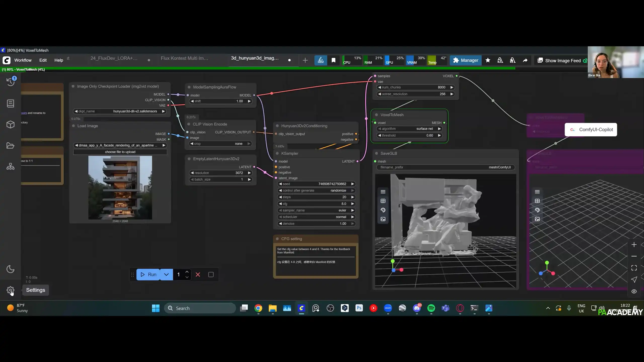
Task: Click the seed value field
Action: (x=316, y=184)
